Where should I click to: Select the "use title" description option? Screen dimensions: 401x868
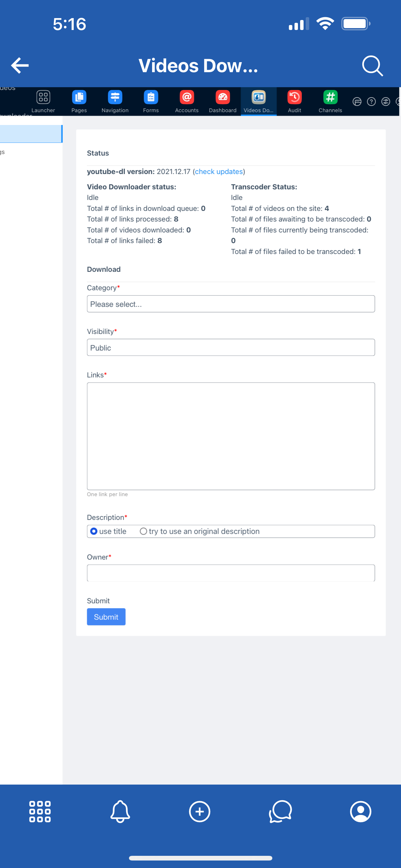click(x=94, y=531)
